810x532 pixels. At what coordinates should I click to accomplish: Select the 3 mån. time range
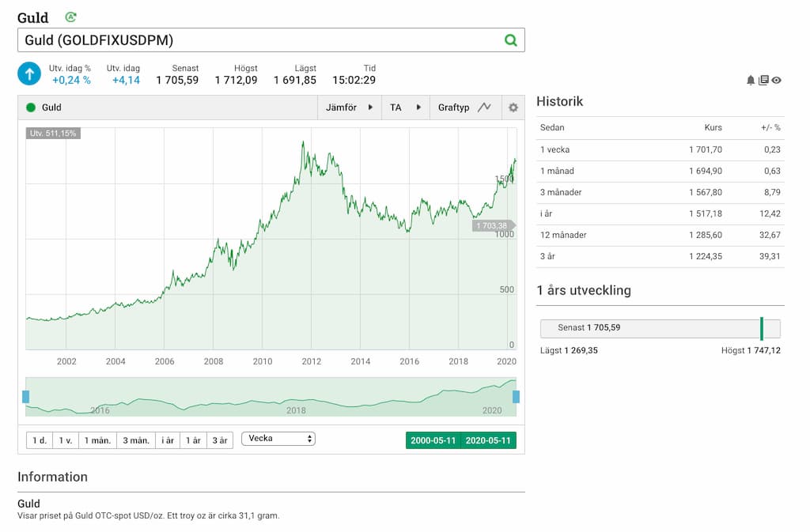tap(136, 440)
